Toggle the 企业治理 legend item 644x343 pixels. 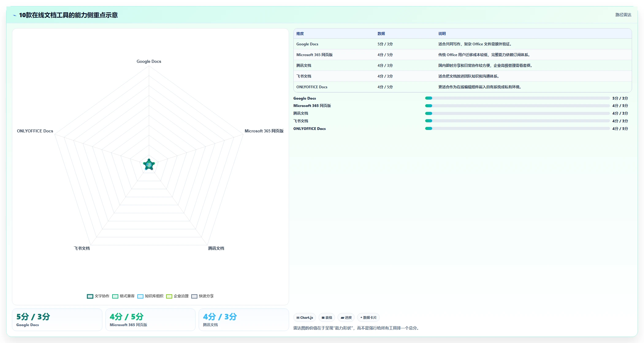[x=177, y=296]
